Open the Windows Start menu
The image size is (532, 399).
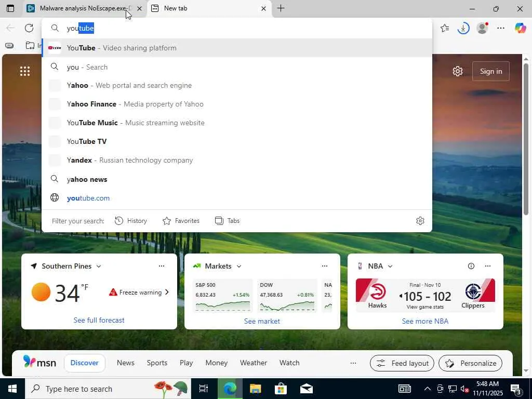[x=12, y=389]
